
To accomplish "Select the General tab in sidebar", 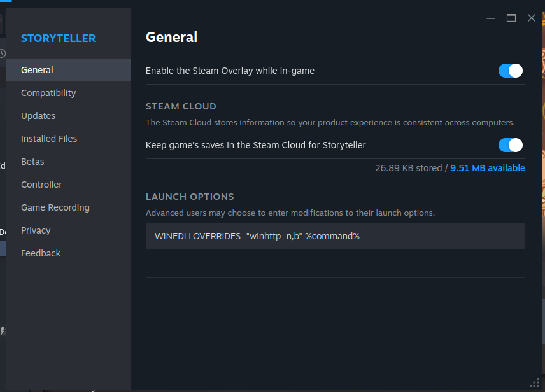I will [37, 70].
